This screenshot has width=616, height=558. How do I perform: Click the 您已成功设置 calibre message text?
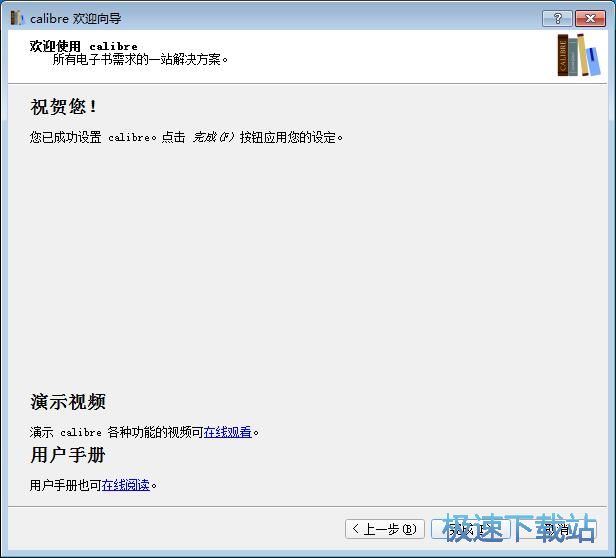tap(186, 137)
